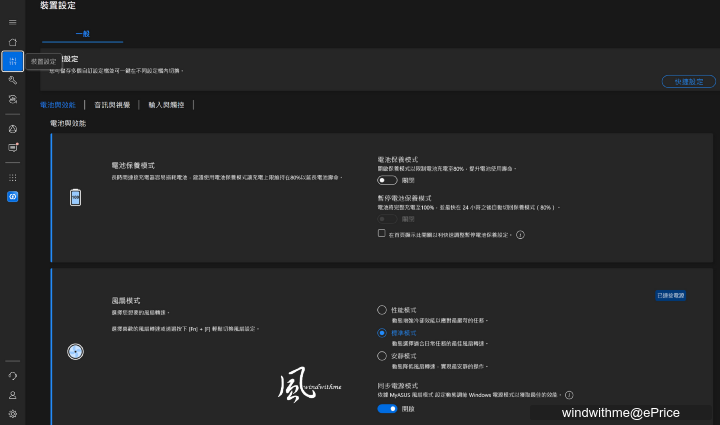Image resolution: width=720 pixels, height=425 pixels.
Task: Open the hamburger menu in the sidebar
Action: [12, 22]
